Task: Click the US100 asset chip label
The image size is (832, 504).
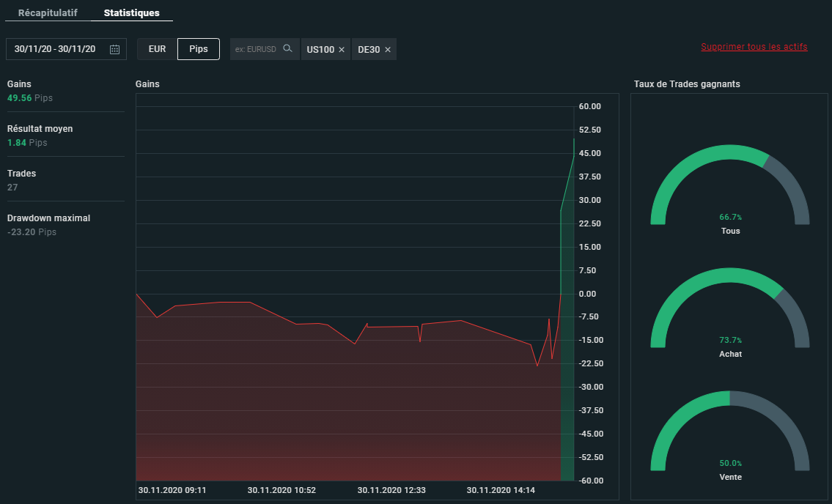Action: click(320, 50)
